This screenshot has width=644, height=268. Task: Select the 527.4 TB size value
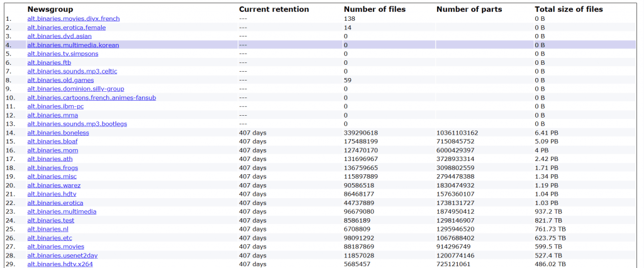point(548,255)
